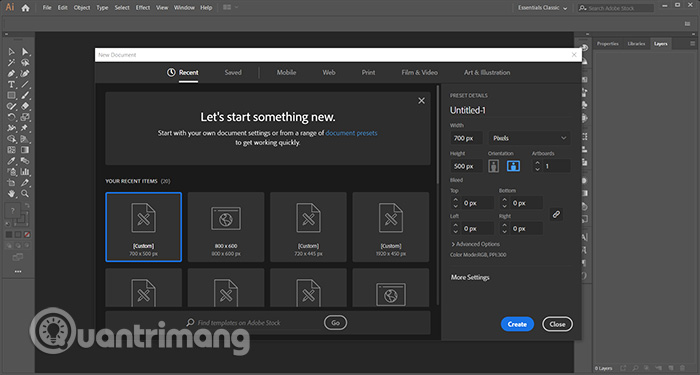Open the Pixels units dropdown

coord(529,138)
